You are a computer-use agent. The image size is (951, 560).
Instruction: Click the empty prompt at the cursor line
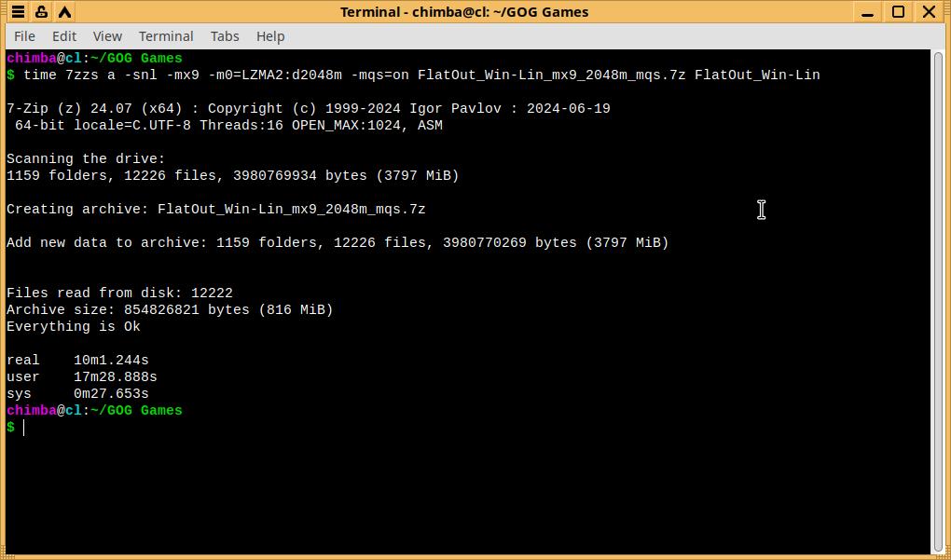[x=16, y=428]
